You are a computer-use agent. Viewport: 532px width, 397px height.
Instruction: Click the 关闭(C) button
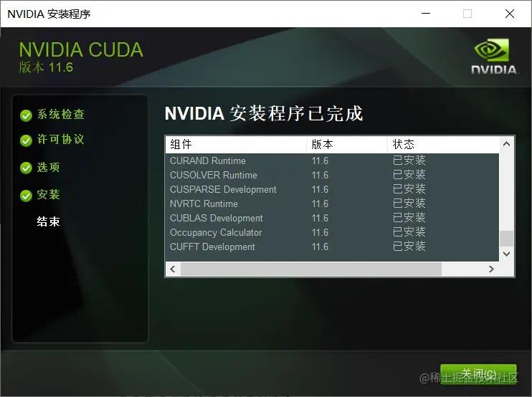click(478, 374)
